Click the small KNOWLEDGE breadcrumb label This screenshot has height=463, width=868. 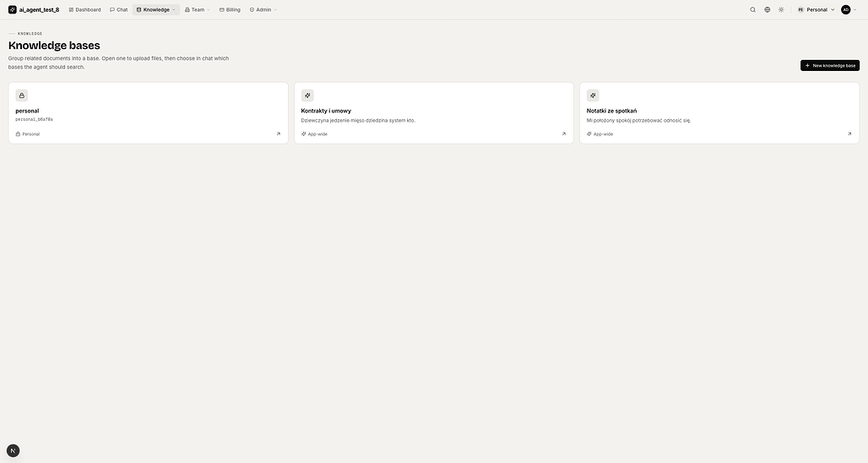(30, 34)
